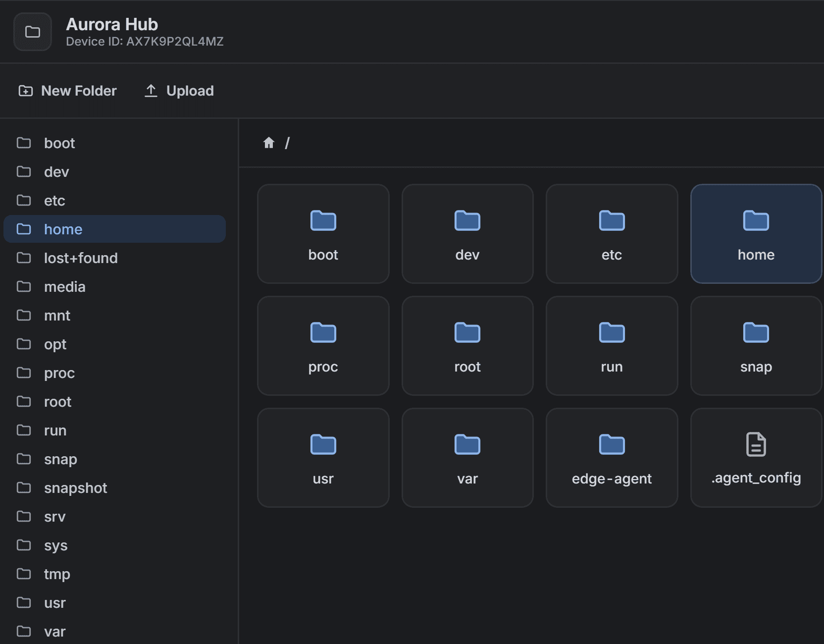824x644 pixels.
Task: Click the New Folder button
Action: tap(68, 91)
